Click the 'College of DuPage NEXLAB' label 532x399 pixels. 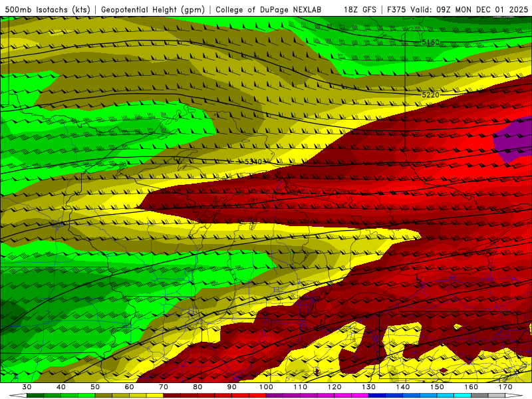point(268,9)
